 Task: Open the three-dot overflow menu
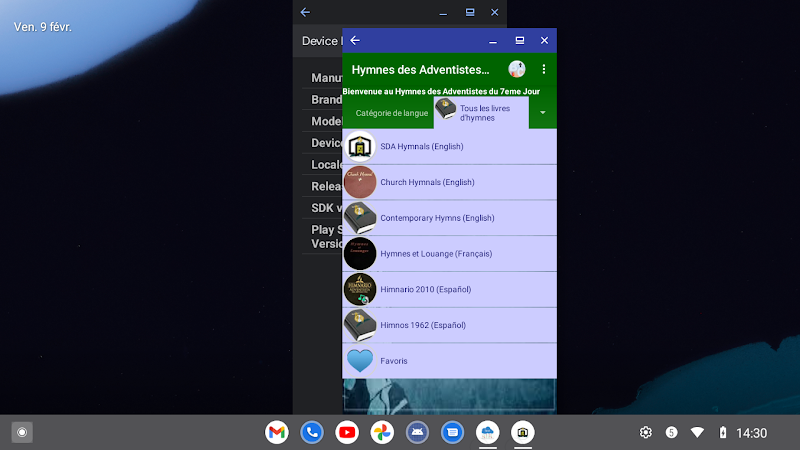click(544, 69)
